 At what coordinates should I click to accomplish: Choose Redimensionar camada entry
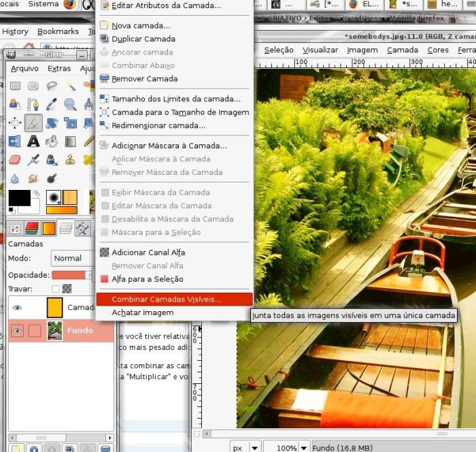point(175,125)
